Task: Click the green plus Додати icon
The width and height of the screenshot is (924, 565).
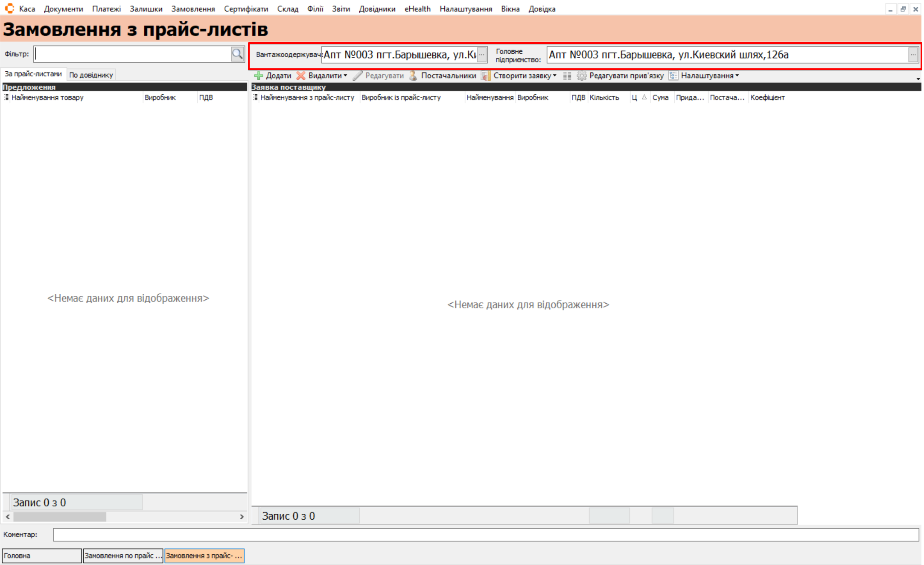Action: pyautogui.click(x=259, y=76)
